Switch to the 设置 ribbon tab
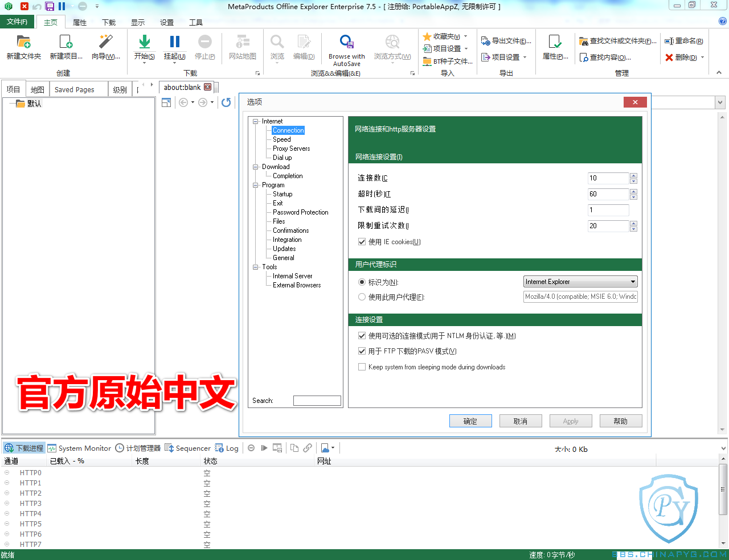The image size is (729, 560). click(167, 23)
